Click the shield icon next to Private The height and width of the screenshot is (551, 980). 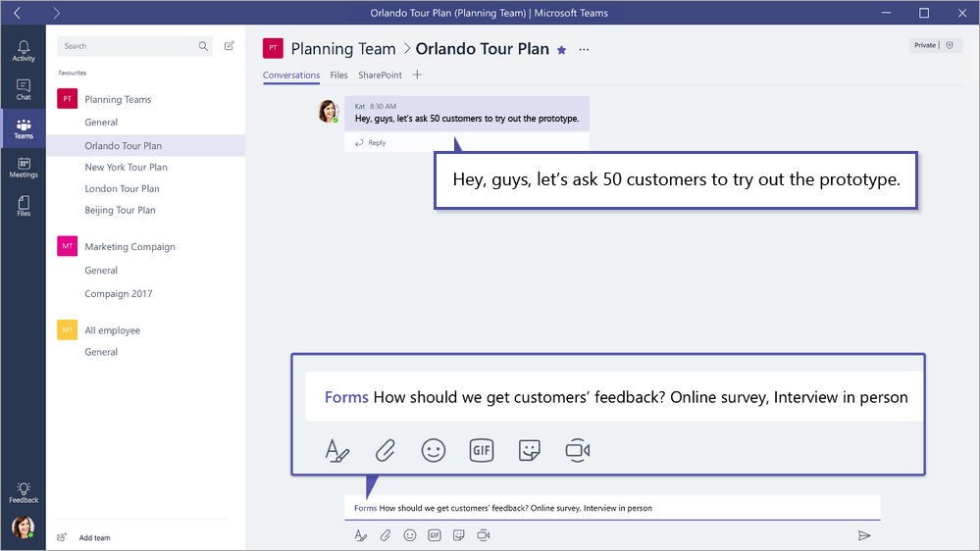coord(950,45)
